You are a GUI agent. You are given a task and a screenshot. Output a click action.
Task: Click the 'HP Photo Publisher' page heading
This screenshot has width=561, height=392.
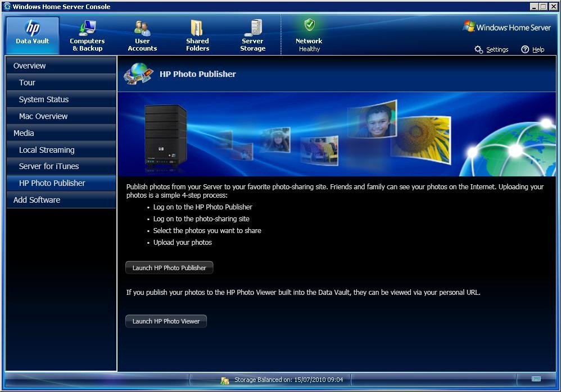197,74
